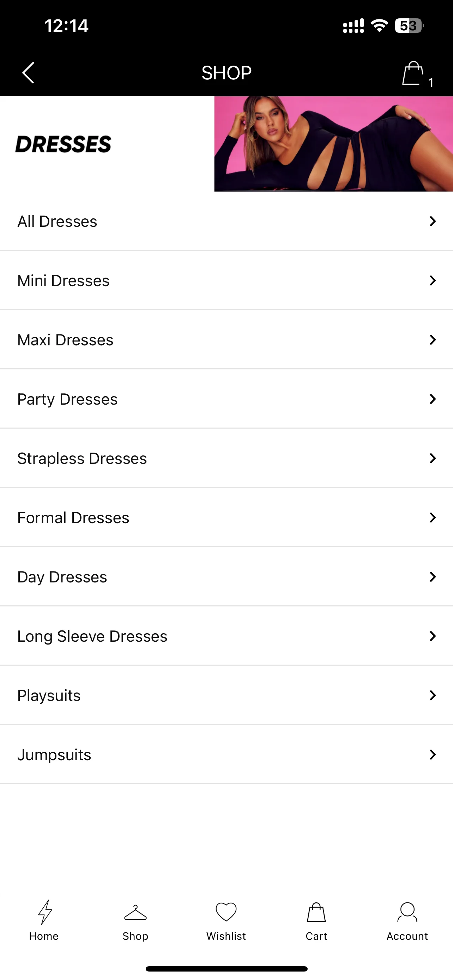Open the Account profile tab
Image resolution: width=453 pixels, height=980 pixels.
407,912
